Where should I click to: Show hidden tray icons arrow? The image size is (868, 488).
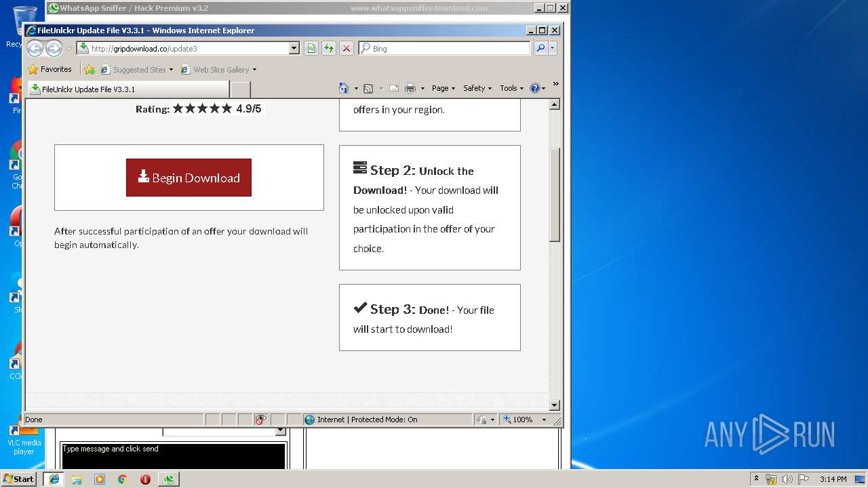coord(756,479)
